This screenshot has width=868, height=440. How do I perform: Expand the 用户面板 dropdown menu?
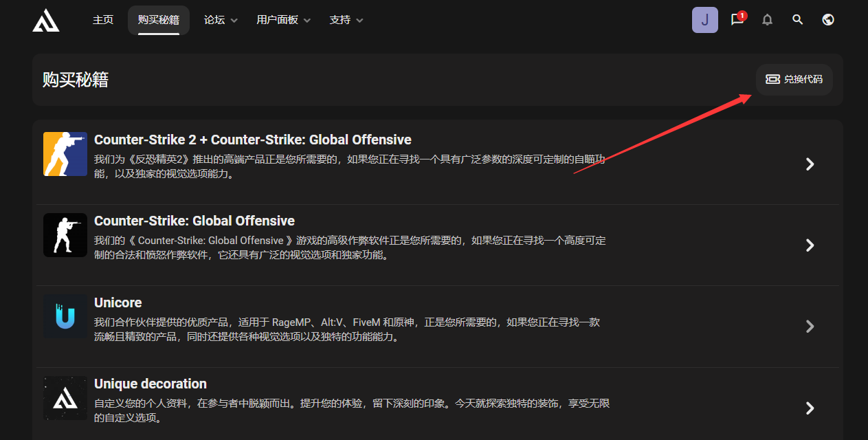283,21
